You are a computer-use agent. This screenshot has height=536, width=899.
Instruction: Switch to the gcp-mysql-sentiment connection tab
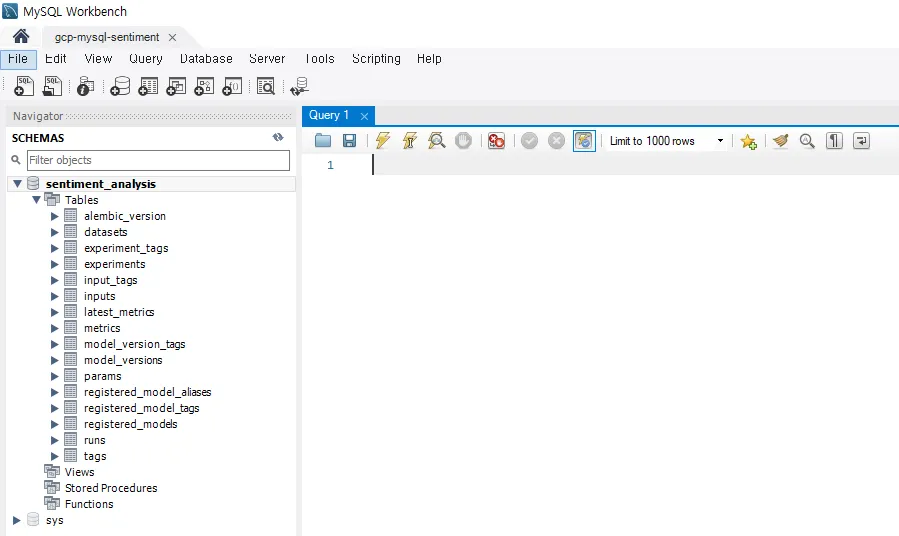107,37
